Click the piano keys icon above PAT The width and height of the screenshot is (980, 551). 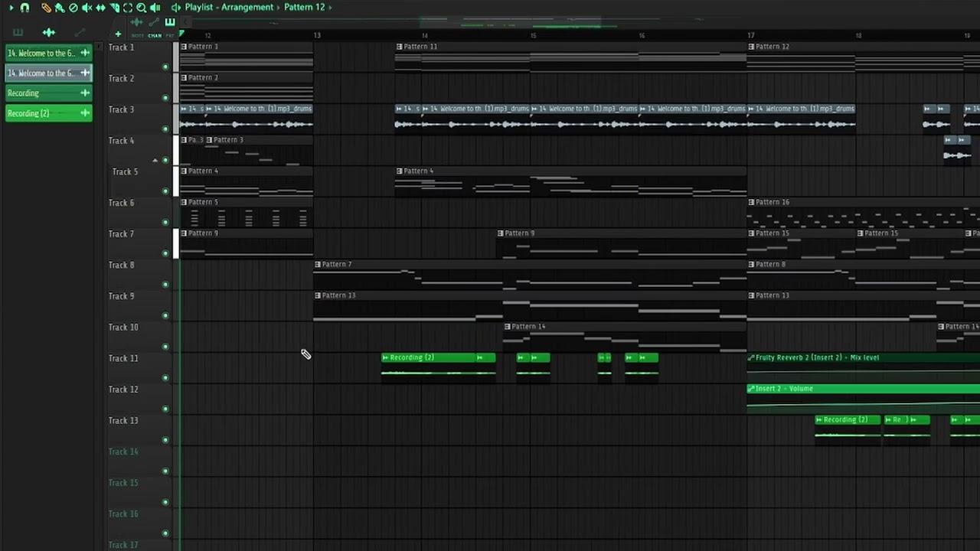point(170,22)
